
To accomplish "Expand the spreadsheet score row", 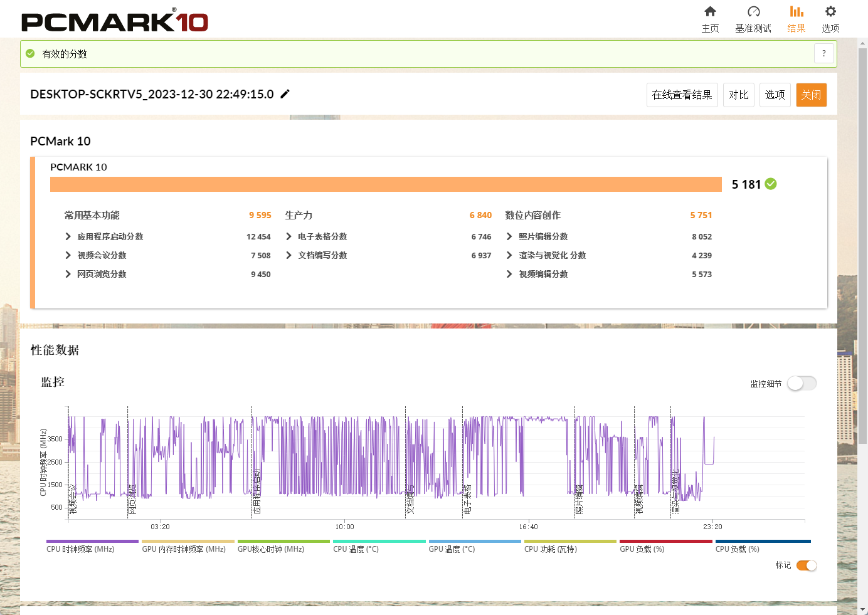I will point(288,236).
